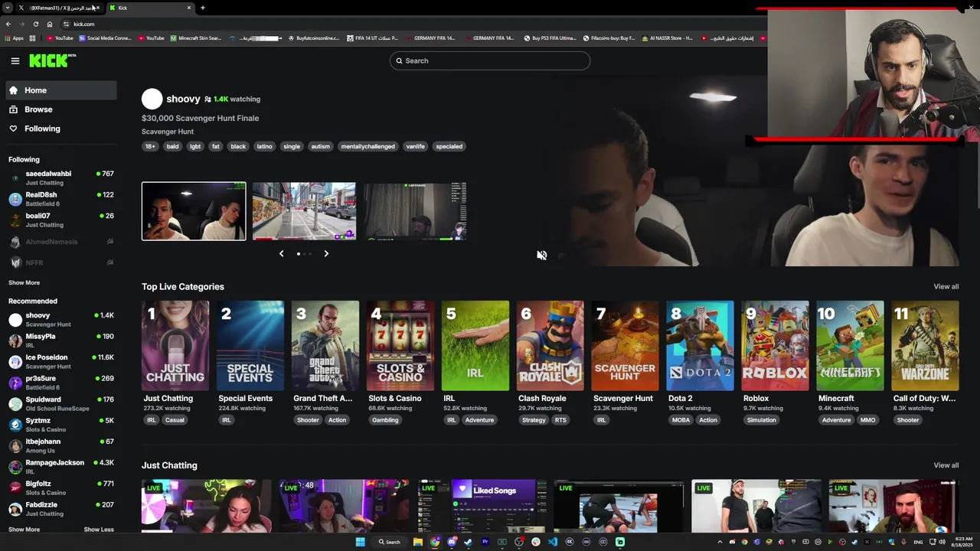The width and height of the screenshot is (980, 551).
Task: Click the Gambling tag under Slots & Casino
Action: (385, 420)
